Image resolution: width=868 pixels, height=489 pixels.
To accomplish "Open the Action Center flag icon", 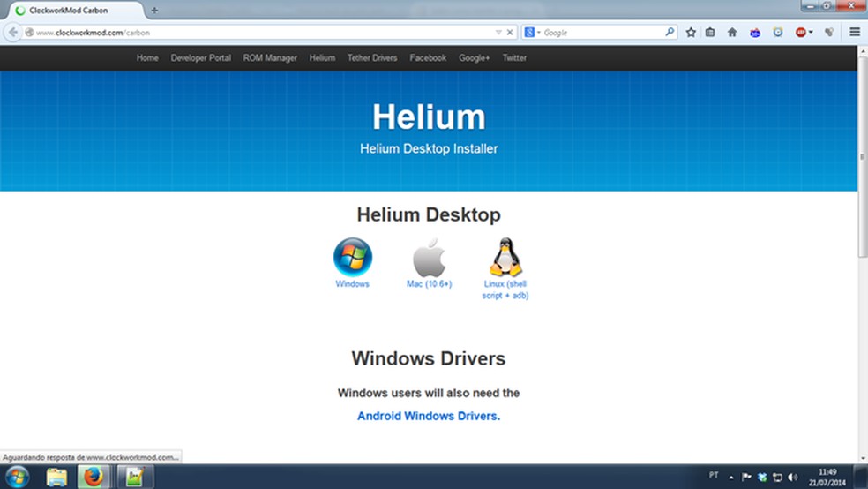I will (x=746, y=477).
